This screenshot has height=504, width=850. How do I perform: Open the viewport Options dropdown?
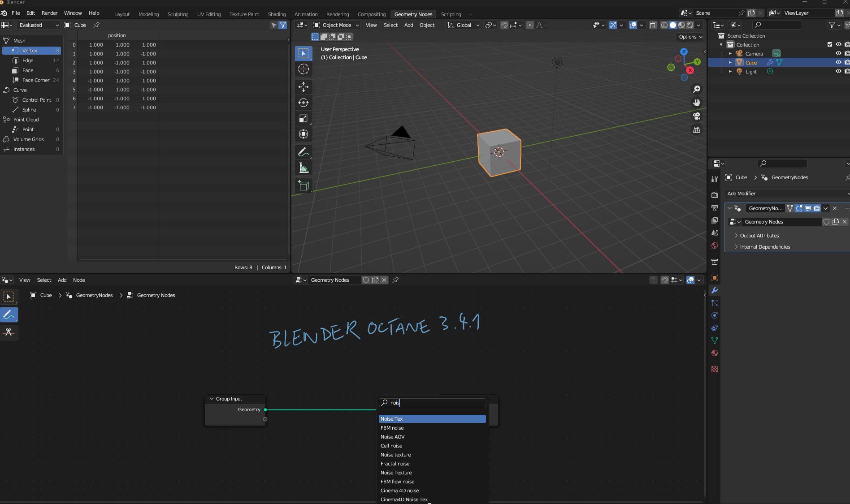point(690,37)
